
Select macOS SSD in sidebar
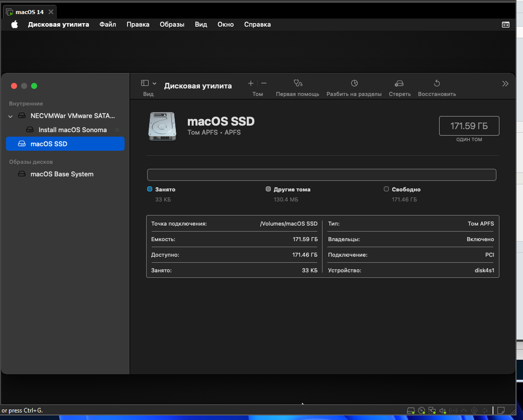(65, 144)
